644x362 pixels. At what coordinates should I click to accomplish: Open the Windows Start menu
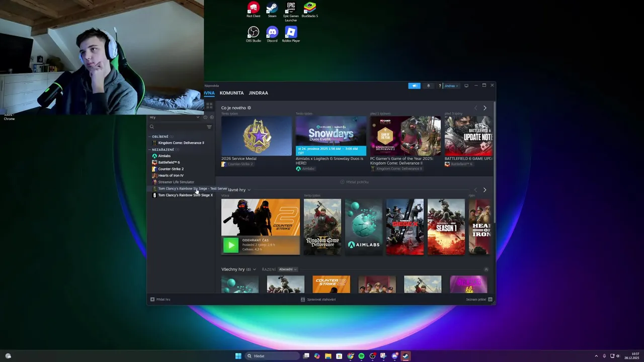238,356
